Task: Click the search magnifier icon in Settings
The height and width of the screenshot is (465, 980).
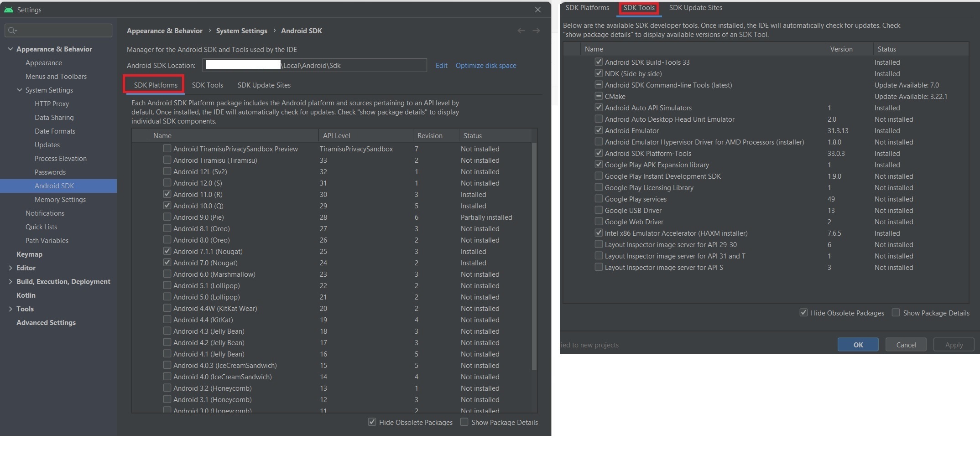Action: pos(12,31)
